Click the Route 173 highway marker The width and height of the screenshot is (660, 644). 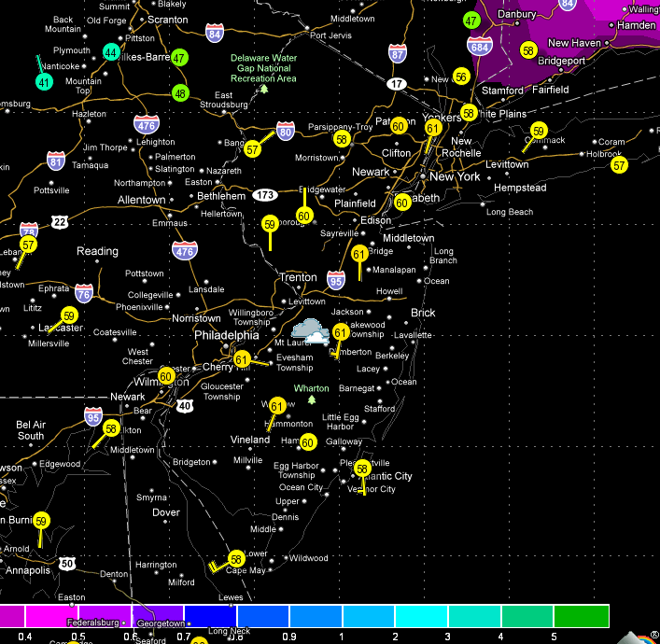point(264,195)
